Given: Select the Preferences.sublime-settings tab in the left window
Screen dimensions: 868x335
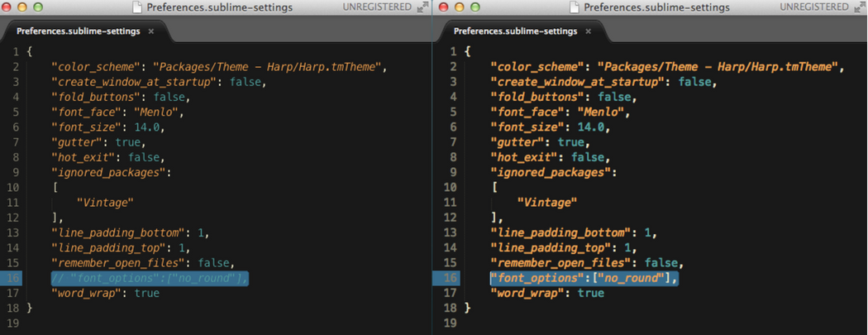Looking at the screenshot, I should (x=86, y=31).
